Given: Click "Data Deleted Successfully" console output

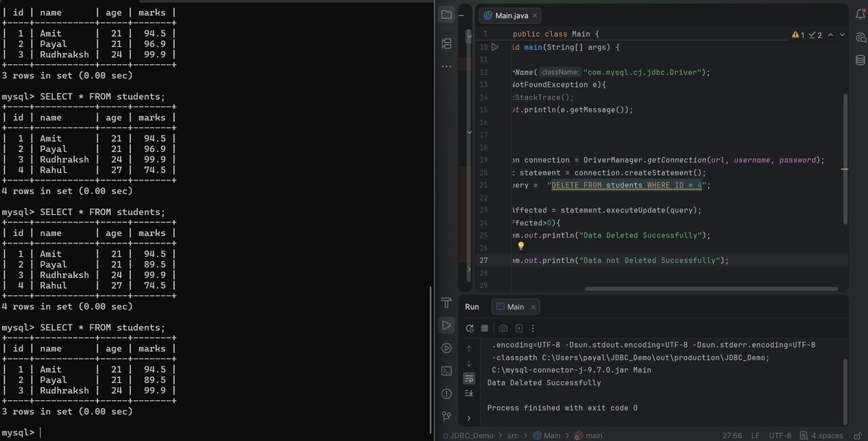Looking at the screenshot, I should (x=544, y=383).
